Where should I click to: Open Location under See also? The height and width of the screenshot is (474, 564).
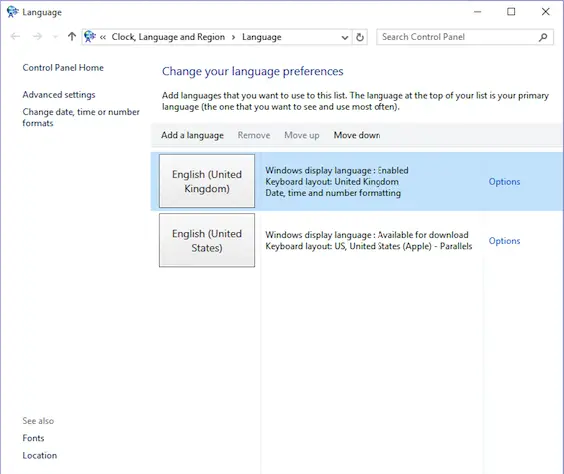click(40, 455)
